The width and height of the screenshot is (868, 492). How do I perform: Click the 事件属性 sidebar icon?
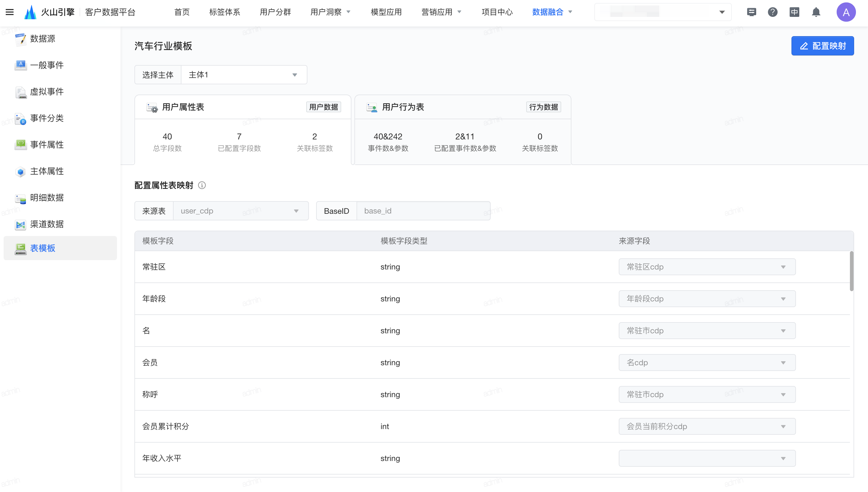tap(20, 145)
